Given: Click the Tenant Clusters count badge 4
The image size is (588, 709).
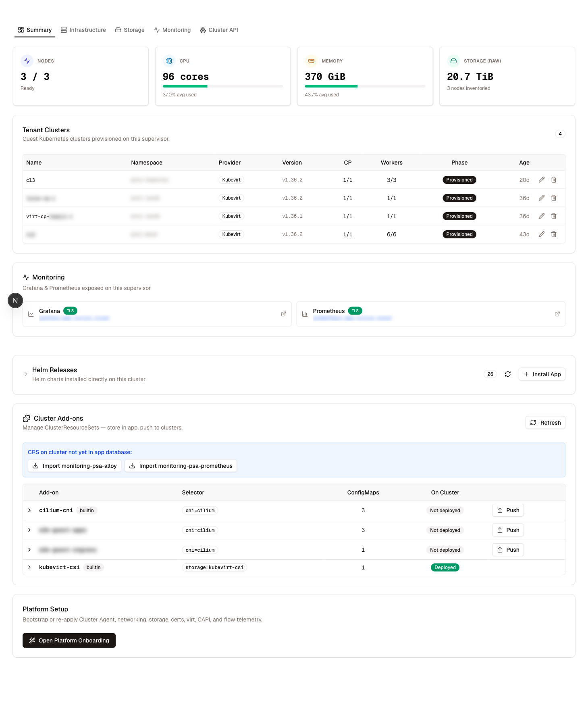Looking at the screenshot, I should (560, 134).
